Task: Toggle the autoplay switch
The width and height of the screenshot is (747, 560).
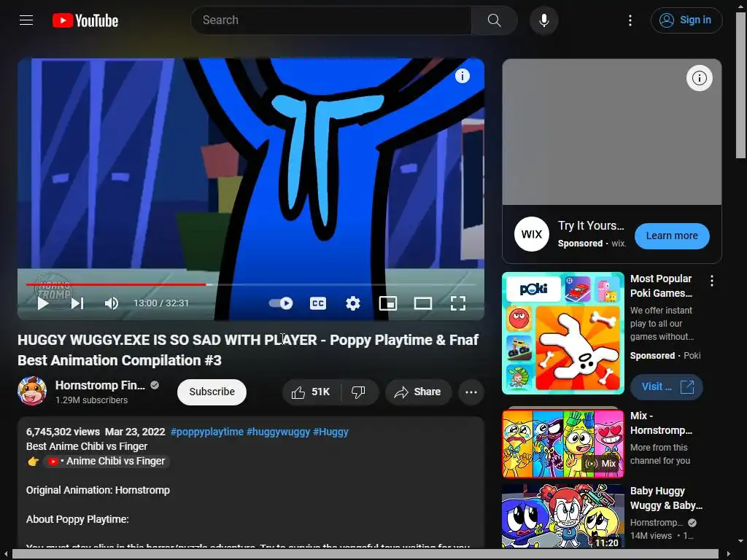Action: [x=281, y=303]
